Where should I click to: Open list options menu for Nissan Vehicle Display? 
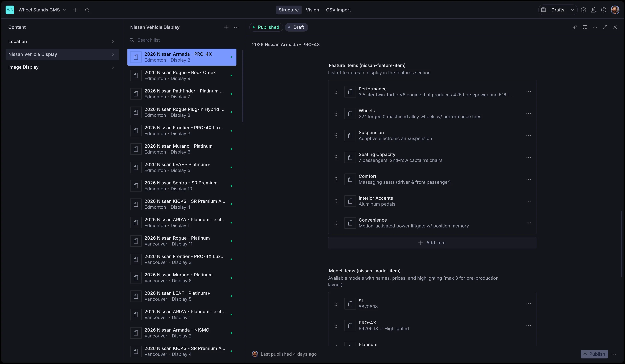click(x=236, y=27)
